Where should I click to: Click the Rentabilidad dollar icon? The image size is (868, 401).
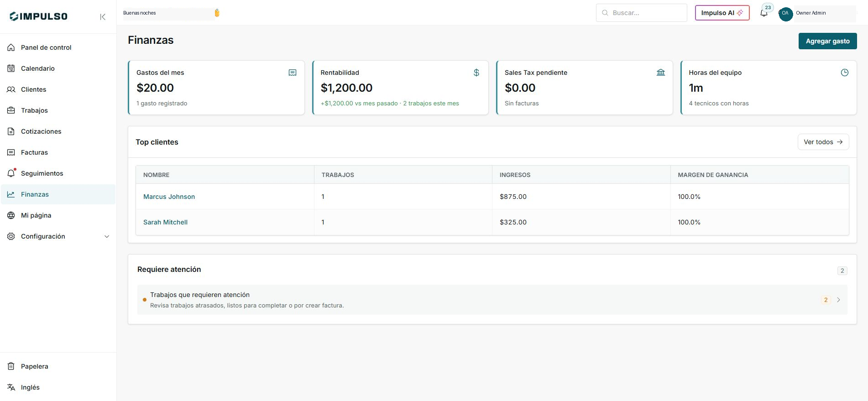[476, 73]
